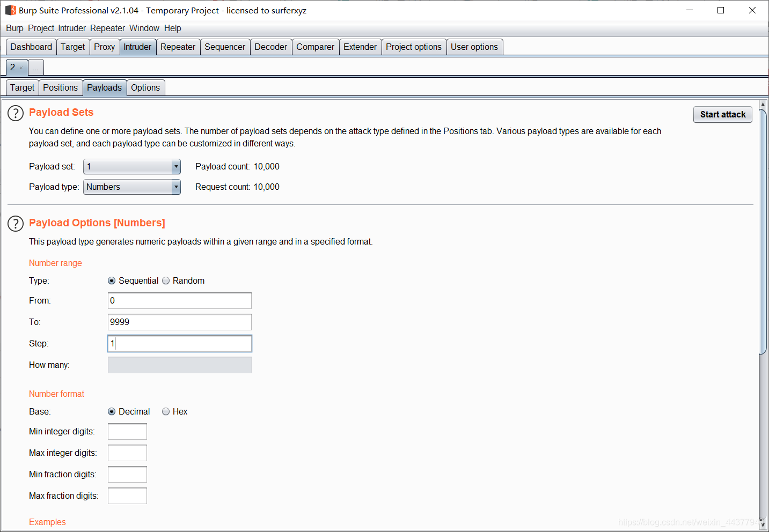Switch to the Extender tab
This screenshot has height=532, width=769.
pyautogui.click(x=360, y=47)
